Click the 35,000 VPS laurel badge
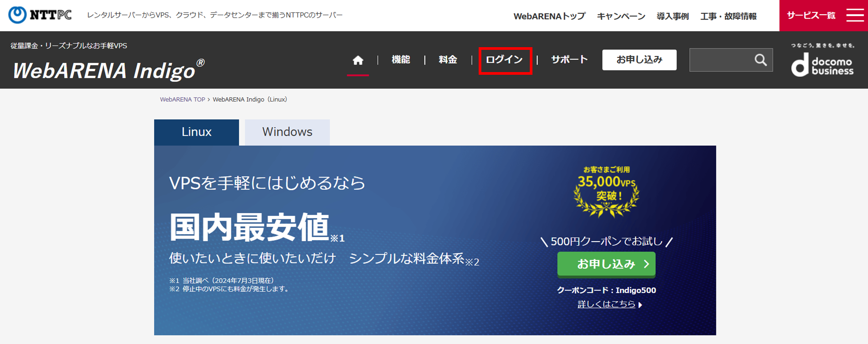Viewport: 868px width, 344px height. (x=606, y=191)
